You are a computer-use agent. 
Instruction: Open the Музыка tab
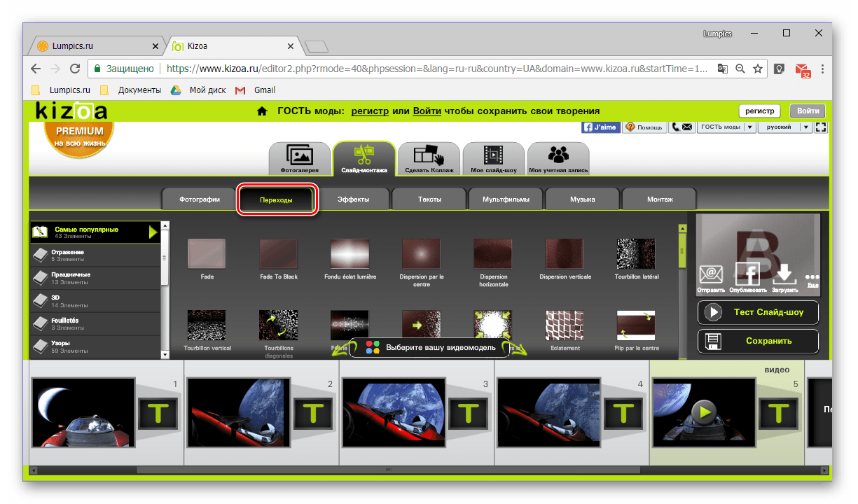(583, 199)
